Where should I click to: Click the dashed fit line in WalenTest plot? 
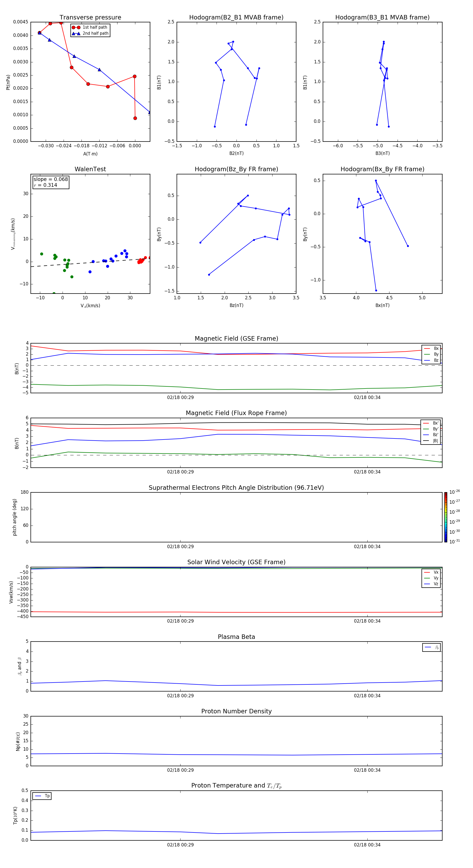pyautogui.click(x=90, y=263)
